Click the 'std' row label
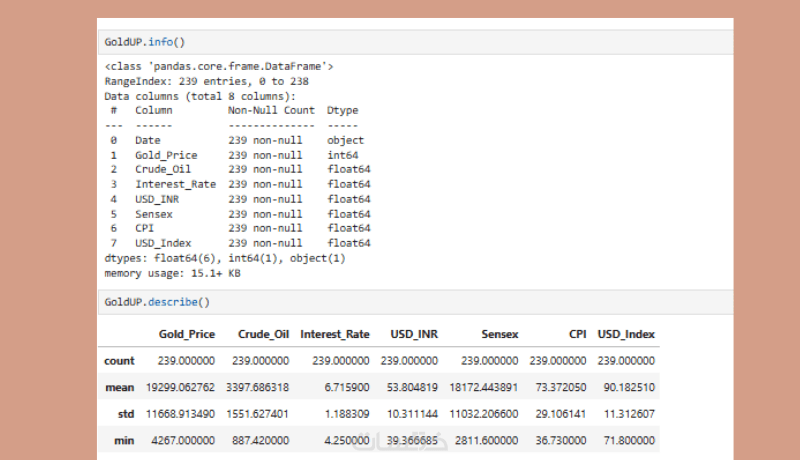Screen dimensions: 800x460 click(126, 414)
